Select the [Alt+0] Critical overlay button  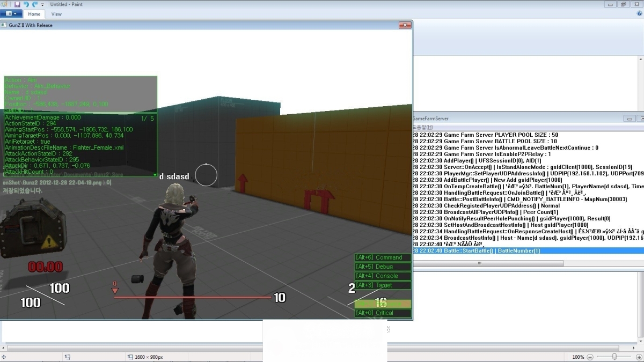click(383, 313)
